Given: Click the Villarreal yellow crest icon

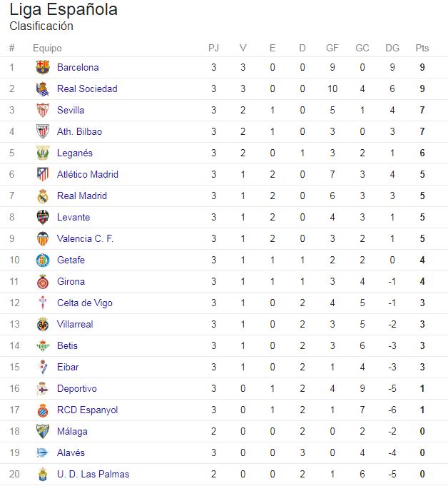Looking at the screenshot, I should click(43, 325).
